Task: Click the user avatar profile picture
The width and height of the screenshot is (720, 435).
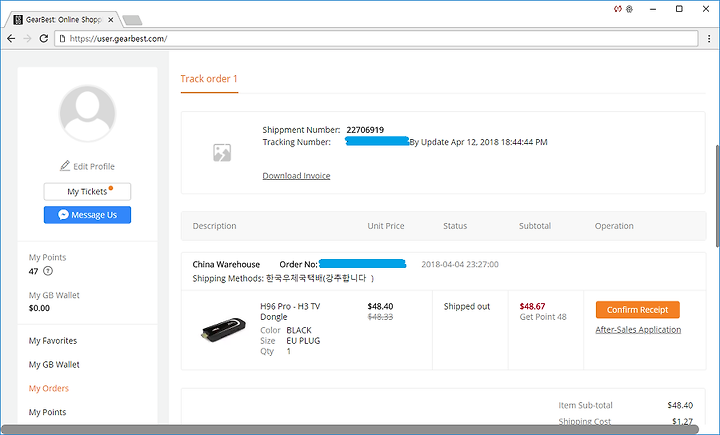Action: 87,113
